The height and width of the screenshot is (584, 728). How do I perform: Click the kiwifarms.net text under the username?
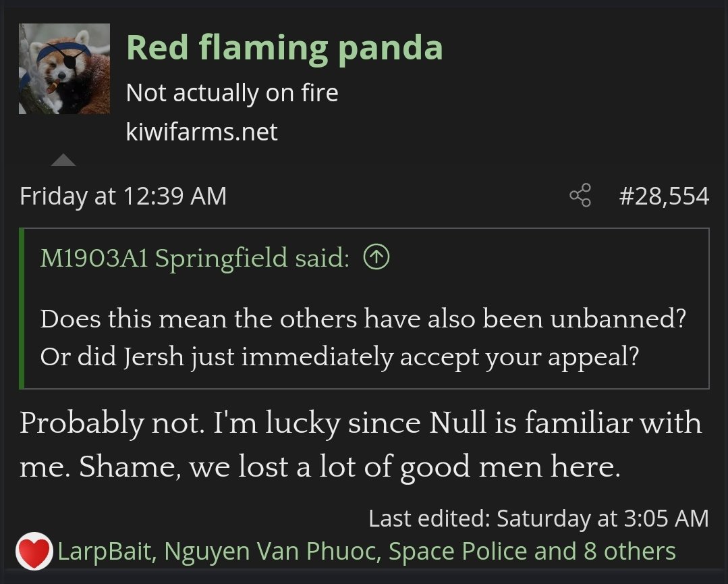[202, 132]
